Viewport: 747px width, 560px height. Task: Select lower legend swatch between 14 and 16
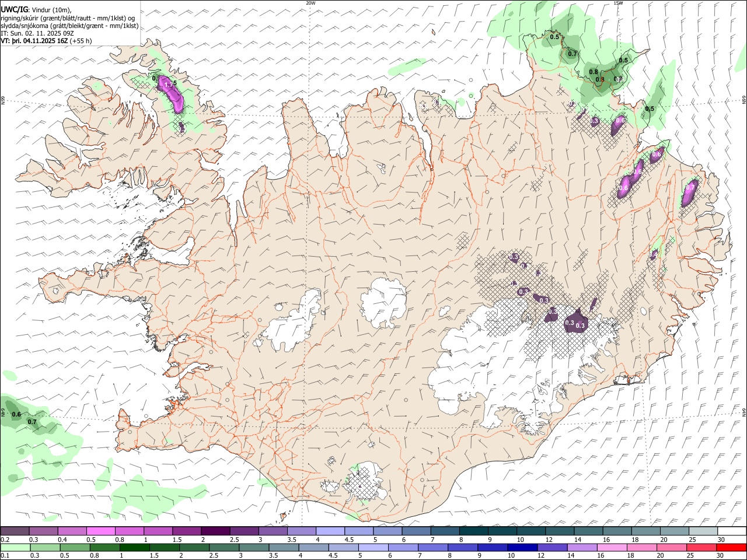coord(581,547)
